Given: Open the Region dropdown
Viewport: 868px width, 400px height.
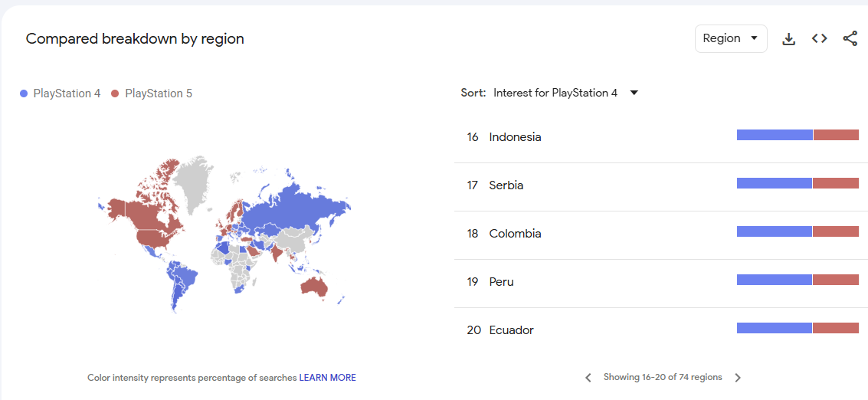Looking at the screenshot, I should [731, 39].
